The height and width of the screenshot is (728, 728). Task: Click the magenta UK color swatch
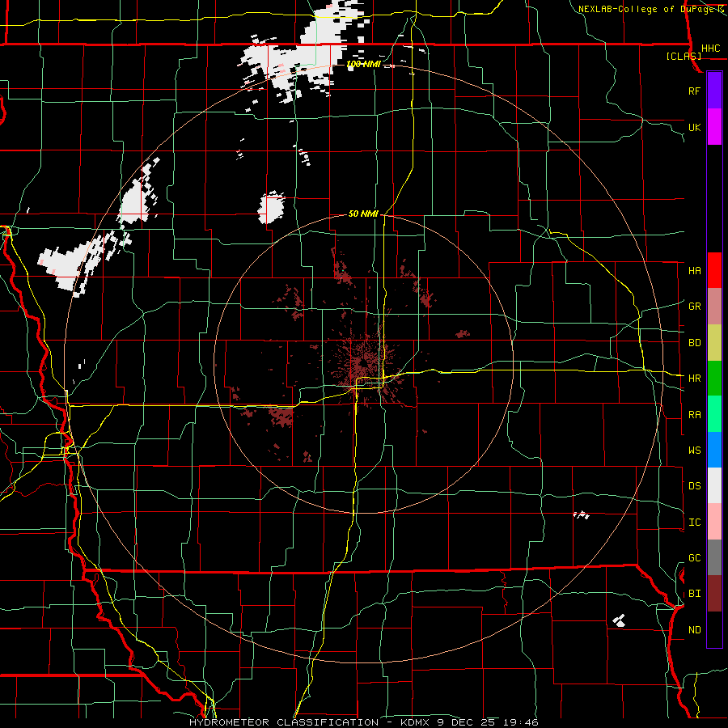[x=714, y=127]
